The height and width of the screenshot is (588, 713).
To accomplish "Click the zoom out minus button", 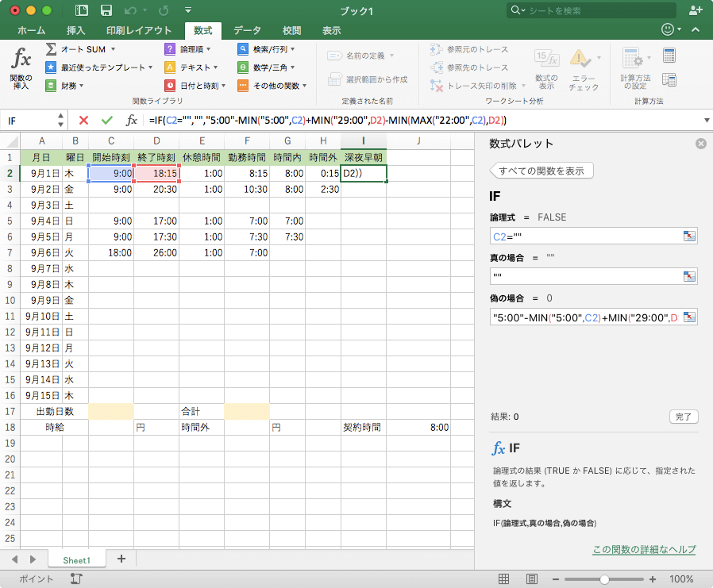I will coord(555,579).
